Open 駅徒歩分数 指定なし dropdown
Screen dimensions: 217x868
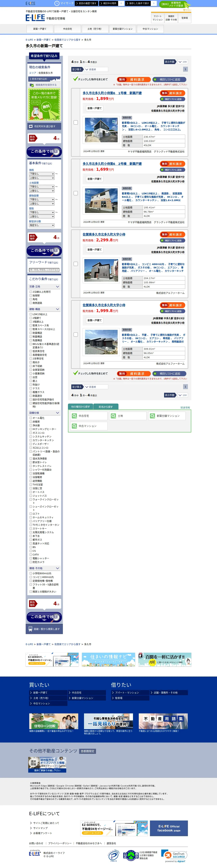click(42, 225)
